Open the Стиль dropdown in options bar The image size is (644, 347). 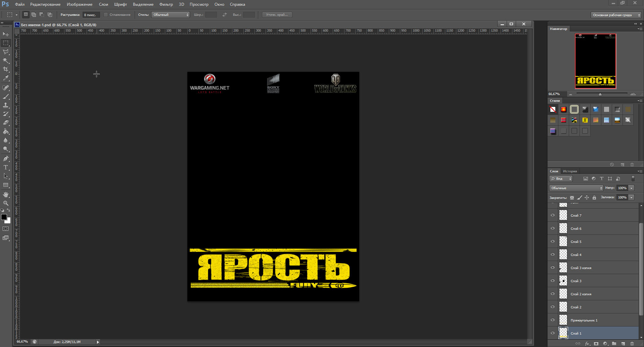(171, 15)
